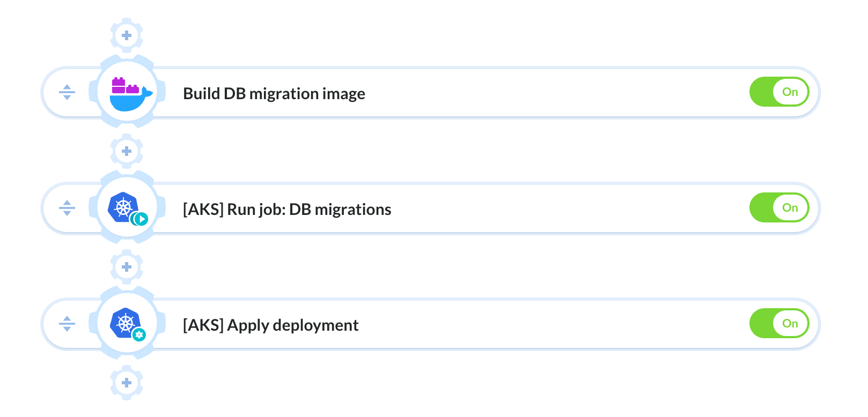Insert action between Docker build and AKS job
Viewport: 868px width, 417px height.
click(x=127, y=151)
